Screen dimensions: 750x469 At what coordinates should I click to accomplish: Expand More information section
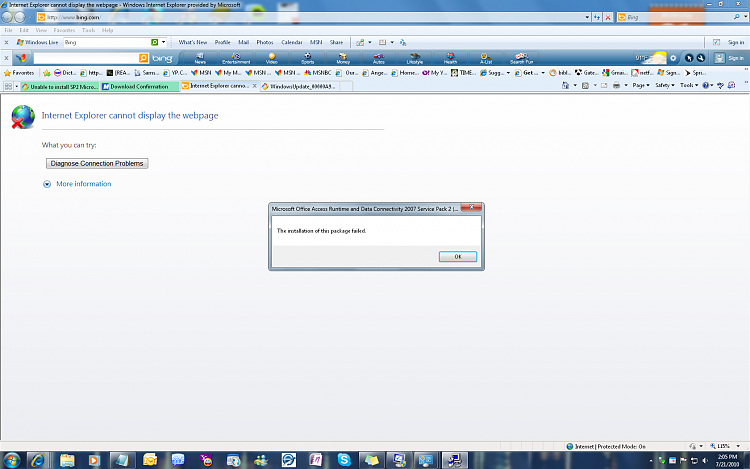[x=78, y=184]
